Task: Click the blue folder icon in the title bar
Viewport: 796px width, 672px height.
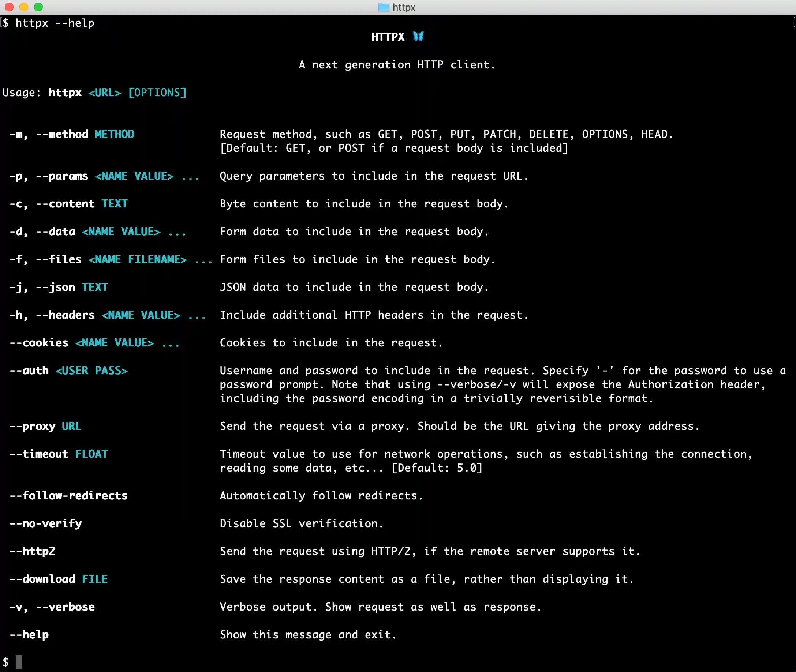Action: point(384,7)
